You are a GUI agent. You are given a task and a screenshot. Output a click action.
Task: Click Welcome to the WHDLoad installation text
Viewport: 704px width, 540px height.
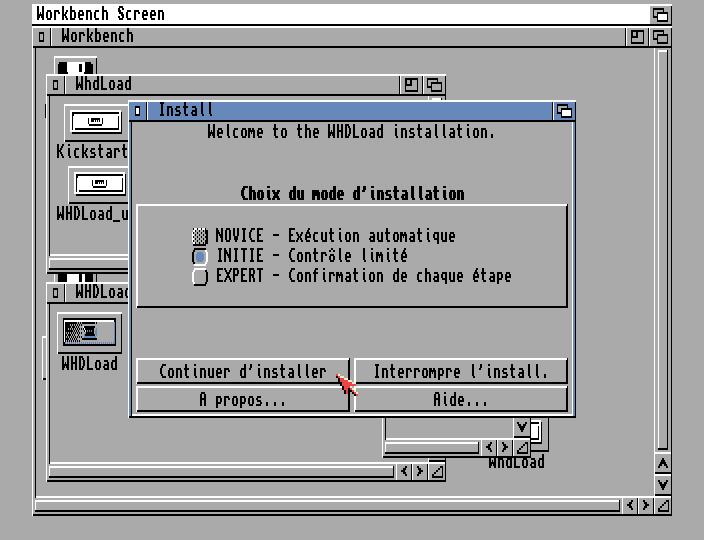[351, 132]
